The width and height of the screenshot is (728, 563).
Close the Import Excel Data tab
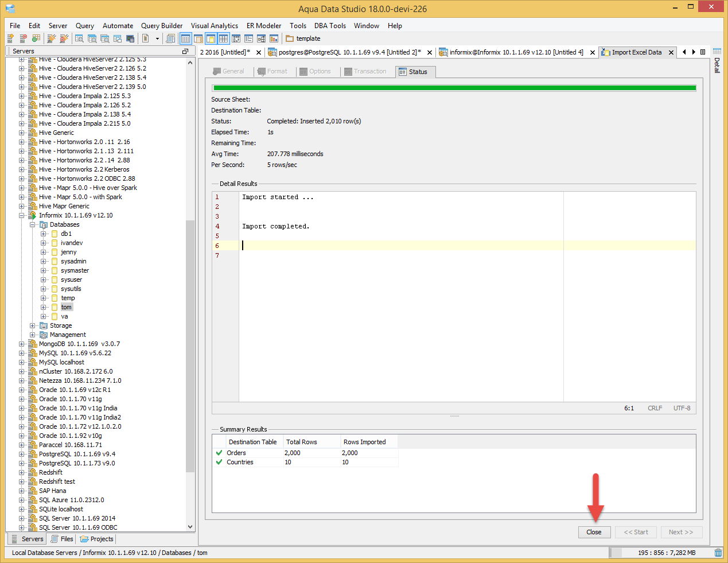pos(671,52)
